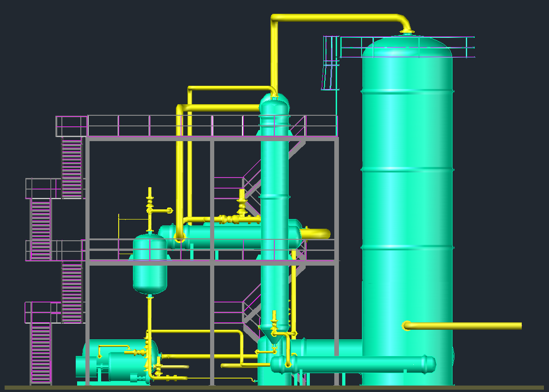Image resolution: width=549 pixels, height=392 pixels.
Task: Select the large cyan storage tower
Action: point(407,210)
